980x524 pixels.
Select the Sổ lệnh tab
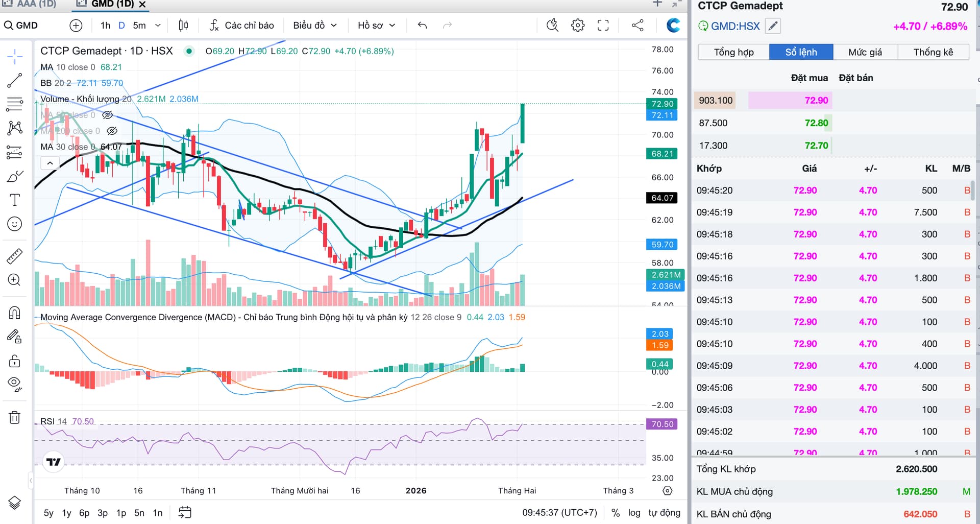click(x=801, y=52)
